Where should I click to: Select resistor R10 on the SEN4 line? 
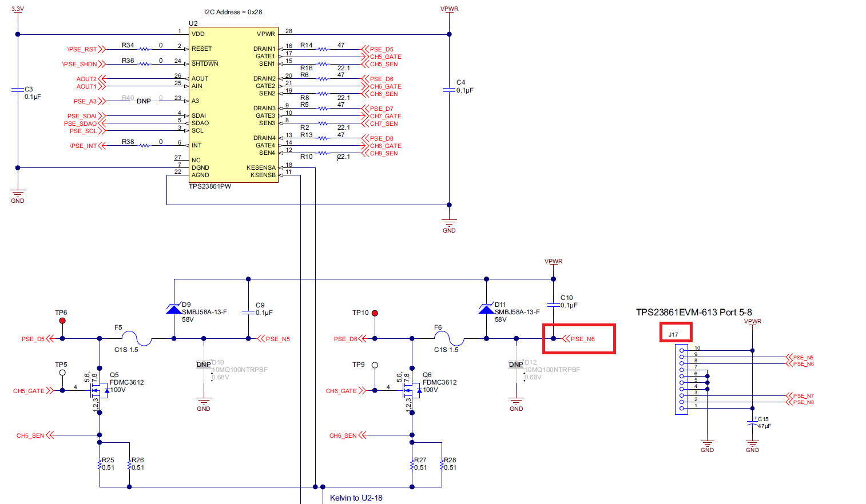pos(323,153)
